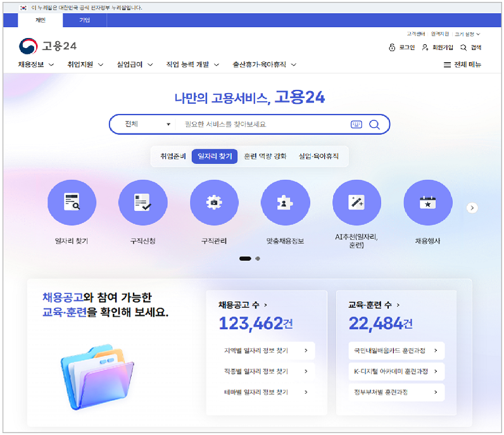The image size is (504, 435).
Task: Click the 회원가입 person icon link
Action: pos(438,47)
